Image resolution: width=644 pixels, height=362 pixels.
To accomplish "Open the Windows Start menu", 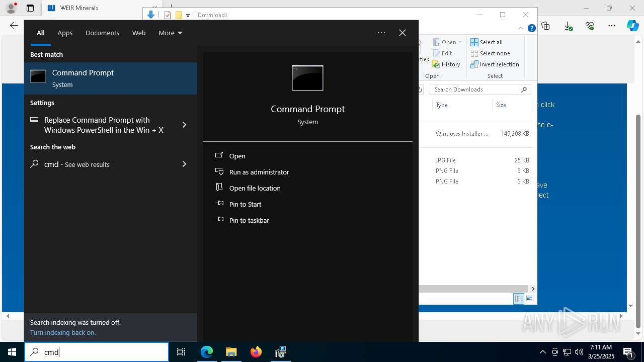I will pos(12,352).
